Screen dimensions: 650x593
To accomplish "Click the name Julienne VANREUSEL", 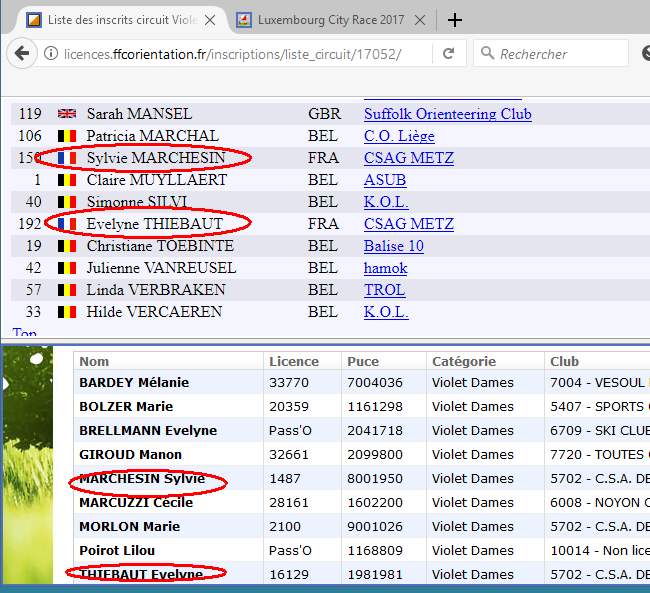I will click(161, 268).
